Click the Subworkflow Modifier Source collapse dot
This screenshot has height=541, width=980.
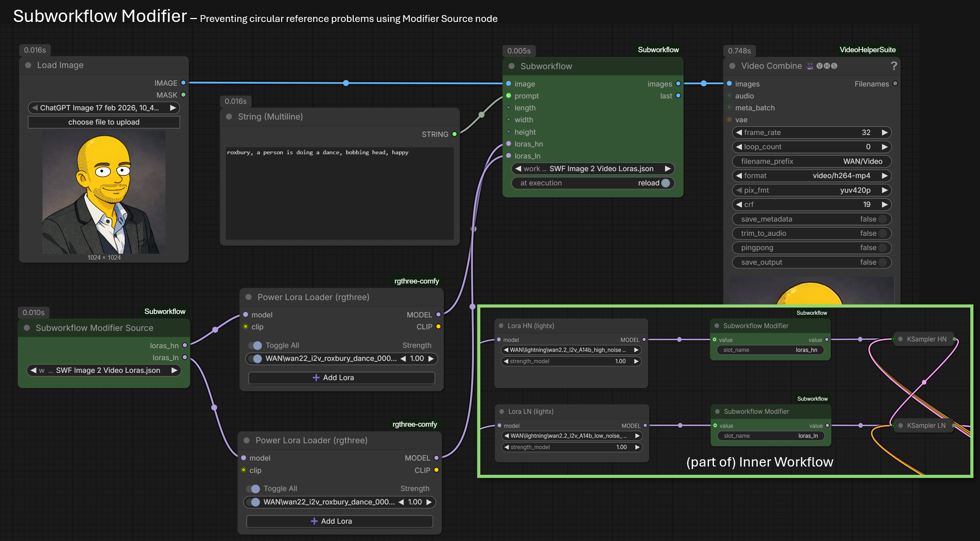(27, 328)
